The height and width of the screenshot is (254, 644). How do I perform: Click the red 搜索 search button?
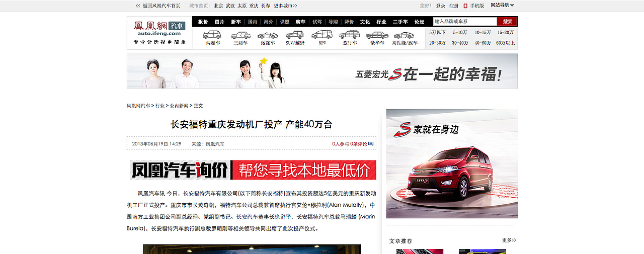tap(507, 22)
